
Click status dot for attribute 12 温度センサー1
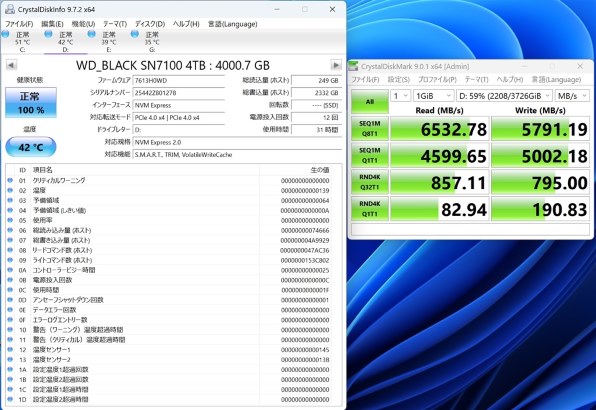(x=10, y=349)
